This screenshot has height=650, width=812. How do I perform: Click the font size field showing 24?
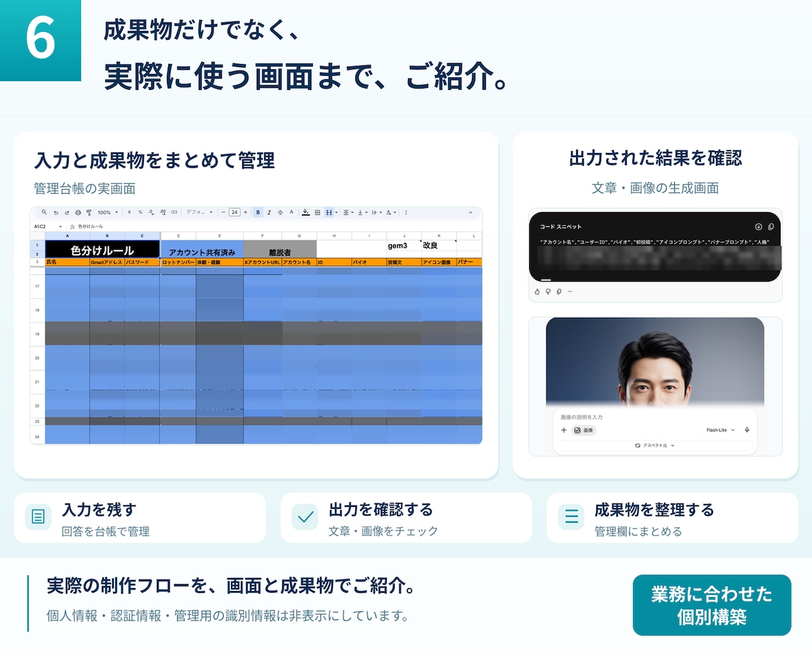coord(234,212)
